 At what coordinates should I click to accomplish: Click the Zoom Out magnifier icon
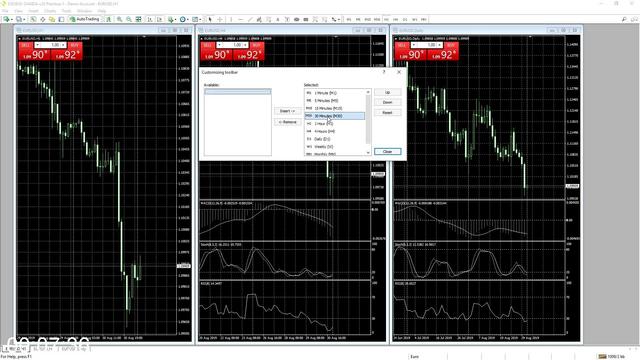point(129,19)
